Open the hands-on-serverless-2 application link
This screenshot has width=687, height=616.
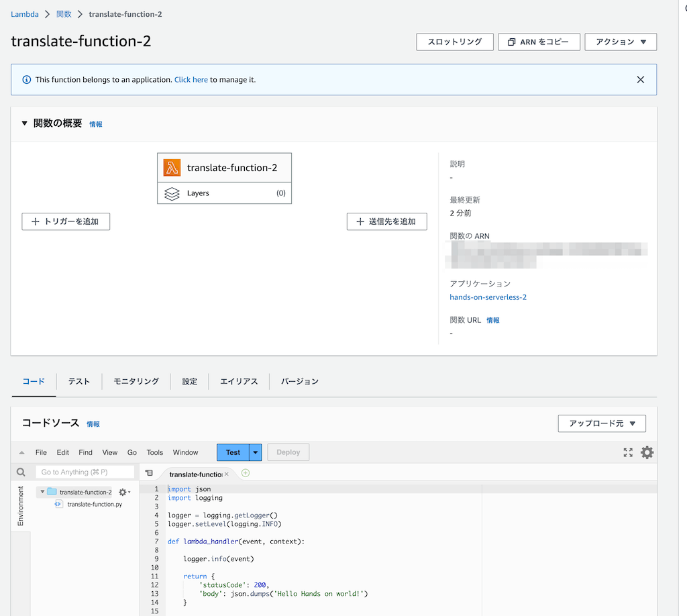point(488,297)
